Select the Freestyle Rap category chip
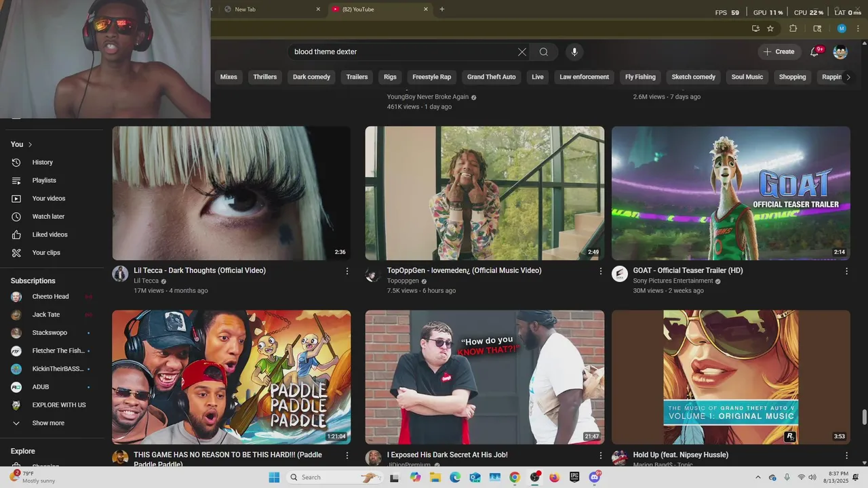This screenshot has width=868, height=488. [432, 77]
